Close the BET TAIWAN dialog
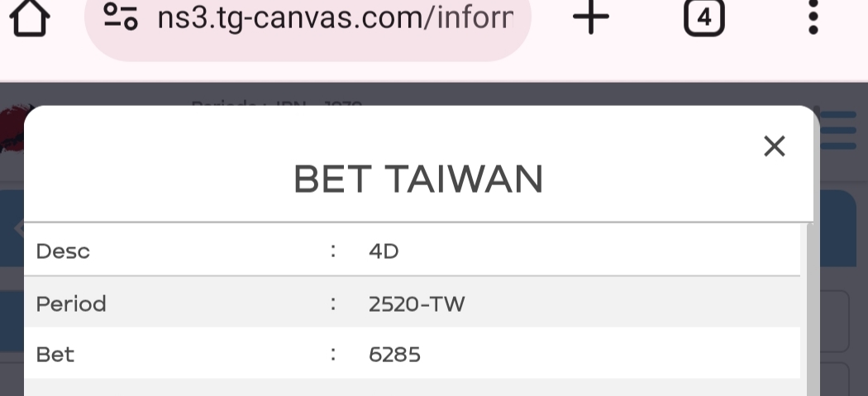 (774, 146)
